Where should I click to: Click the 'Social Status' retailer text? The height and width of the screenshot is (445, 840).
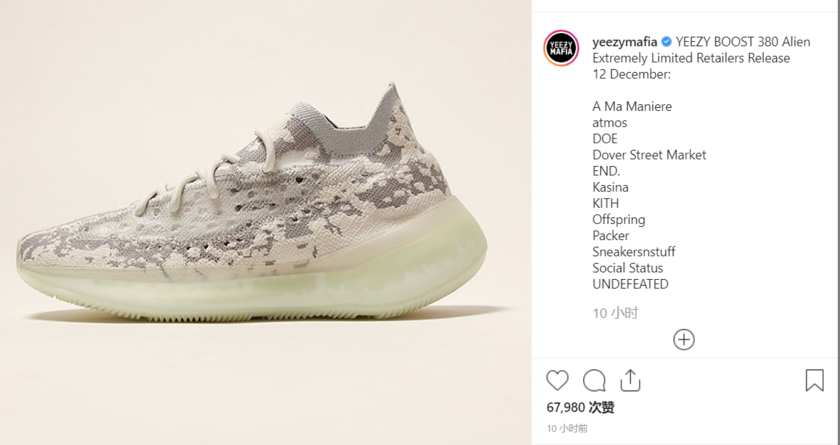coord(628,268)
